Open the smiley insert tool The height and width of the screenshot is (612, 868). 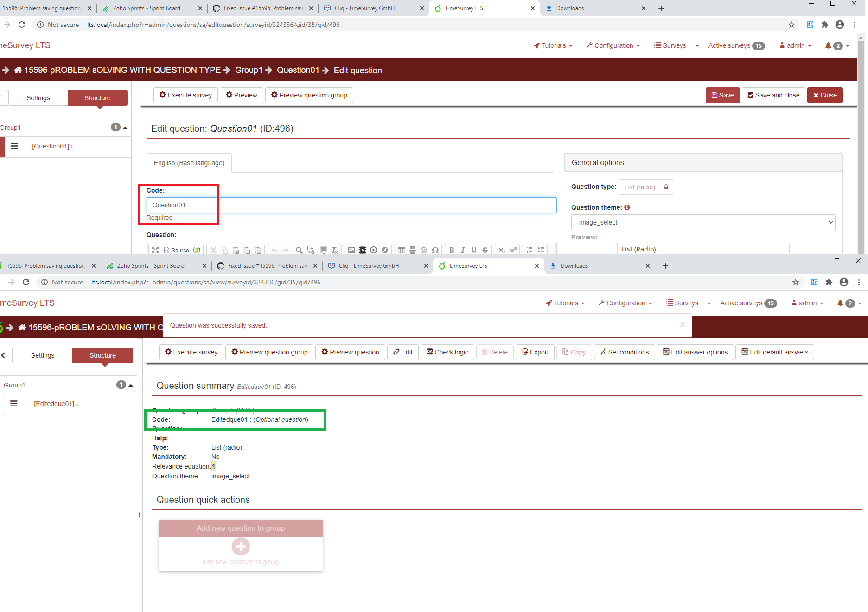[x=424, y=250]
